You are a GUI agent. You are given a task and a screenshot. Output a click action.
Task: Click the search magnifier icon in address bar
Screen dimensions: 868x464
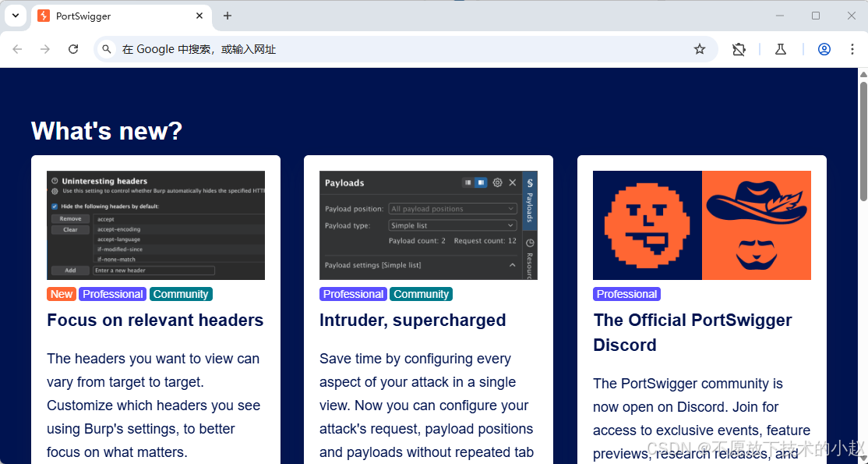[x=106, y=49]
